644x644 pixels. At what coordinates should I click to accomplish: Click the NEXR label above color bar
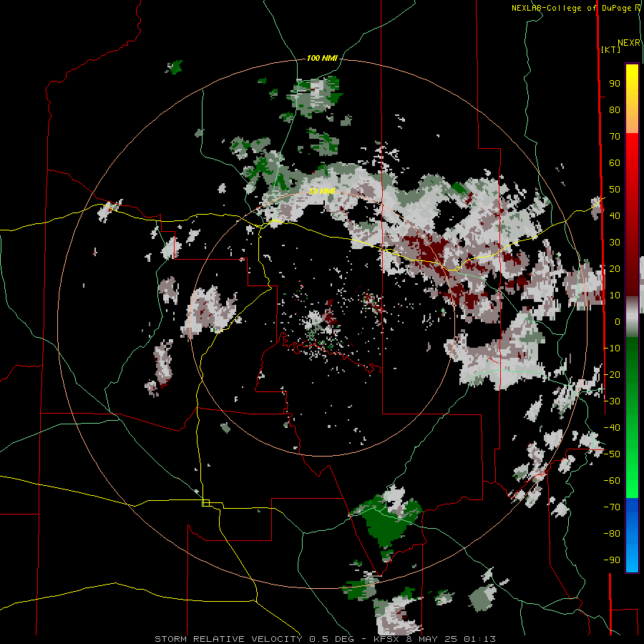tap(629, 43)
